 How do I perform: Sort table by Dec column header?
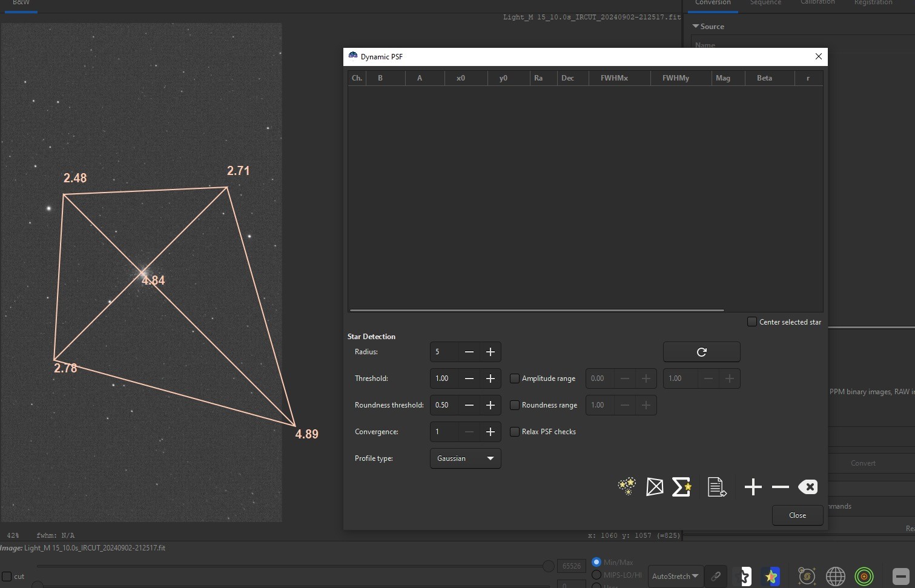[x=573, y=78]
